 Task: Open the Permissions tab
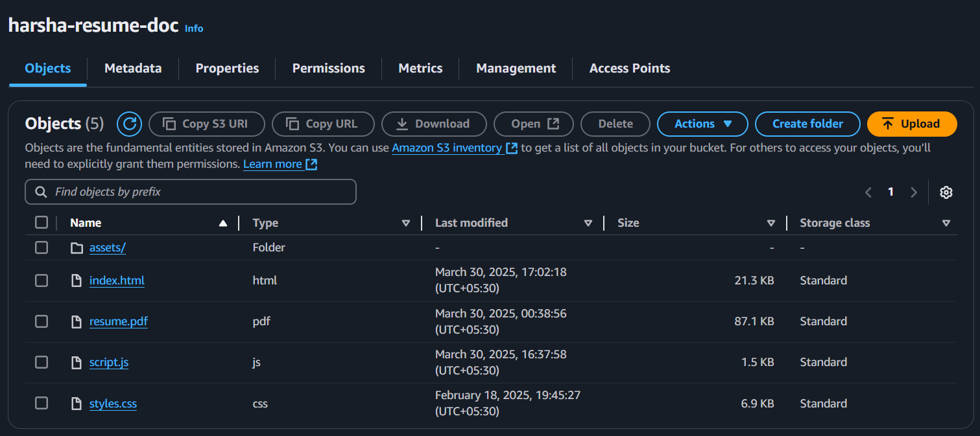pyautogui.click(x=329, y=68)
